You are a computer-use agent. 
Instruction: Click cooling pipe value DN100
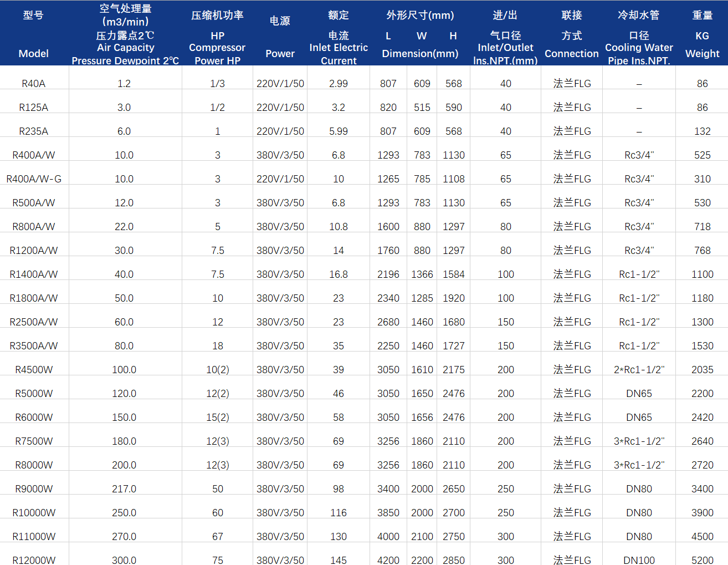coord(639,560)
